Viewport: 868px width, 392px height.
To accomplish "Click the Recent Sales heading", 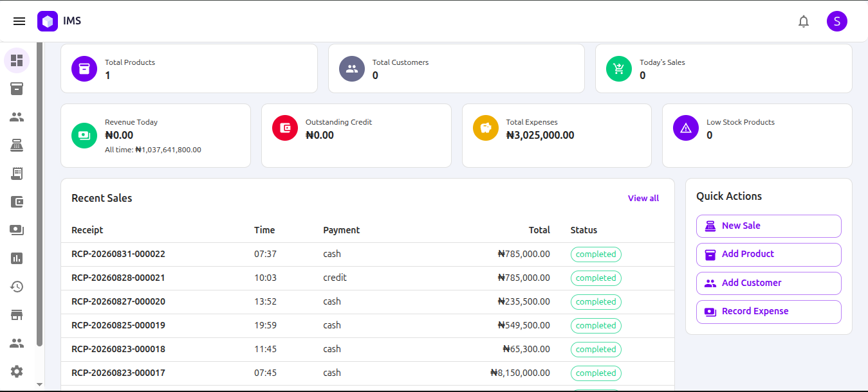I will 102,199.
